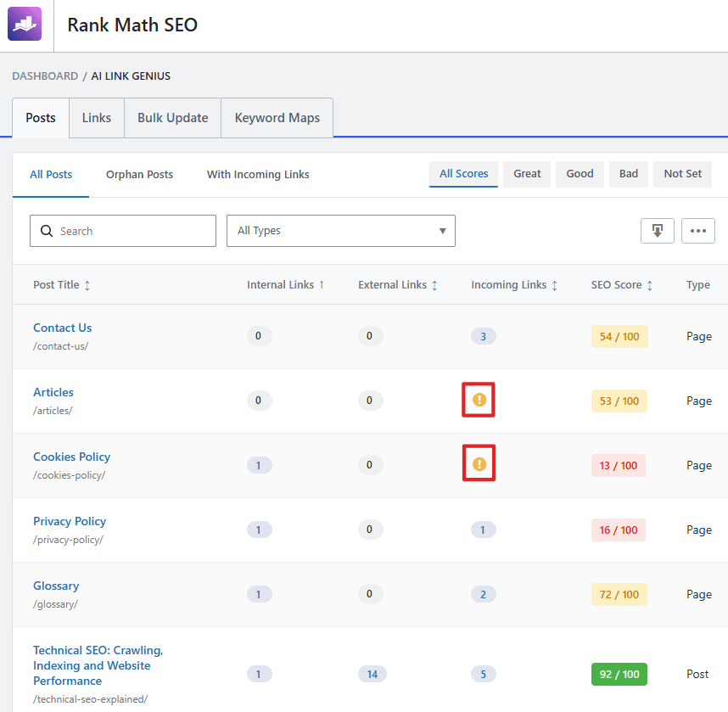This screenshot has height=712, width=728.
Task: Sort by Incoming Links arrow icon
Action: 554,285
